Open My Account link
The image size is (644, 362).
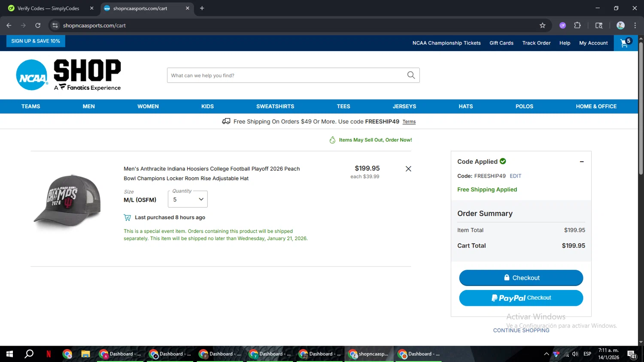tap(593, 43)
